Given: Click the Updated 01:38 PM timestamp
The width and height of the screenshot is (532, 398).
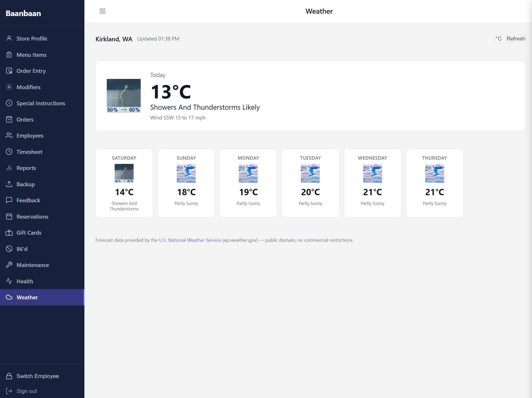Looking at the screenshot, I should tap(158, 39).
